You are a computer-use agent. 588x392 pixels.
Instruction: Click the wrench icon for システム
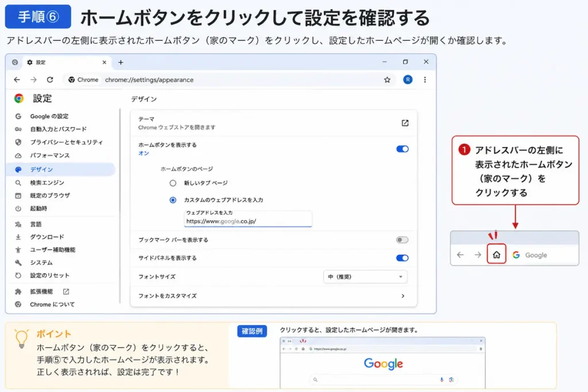(18, 263)
